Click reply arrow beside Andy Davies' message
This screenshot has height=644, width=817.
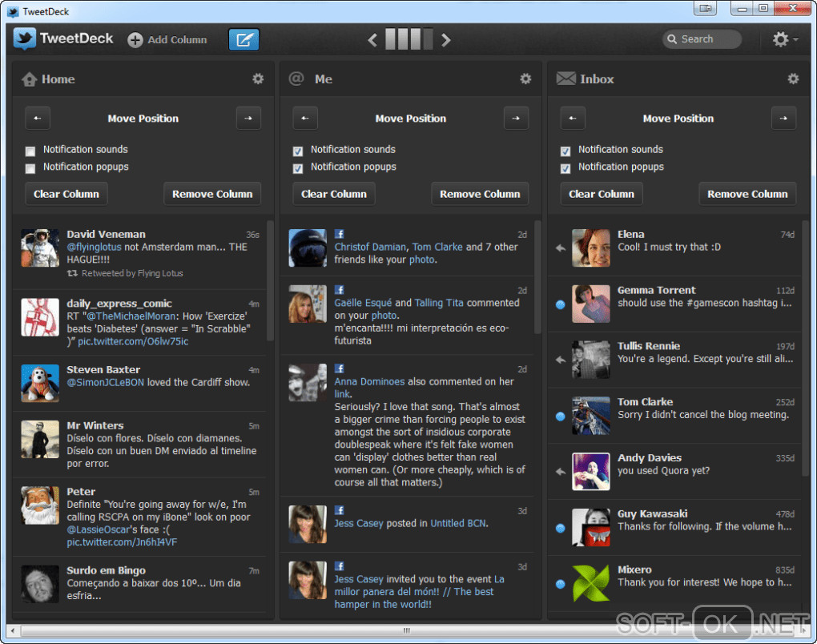[561, 472]
